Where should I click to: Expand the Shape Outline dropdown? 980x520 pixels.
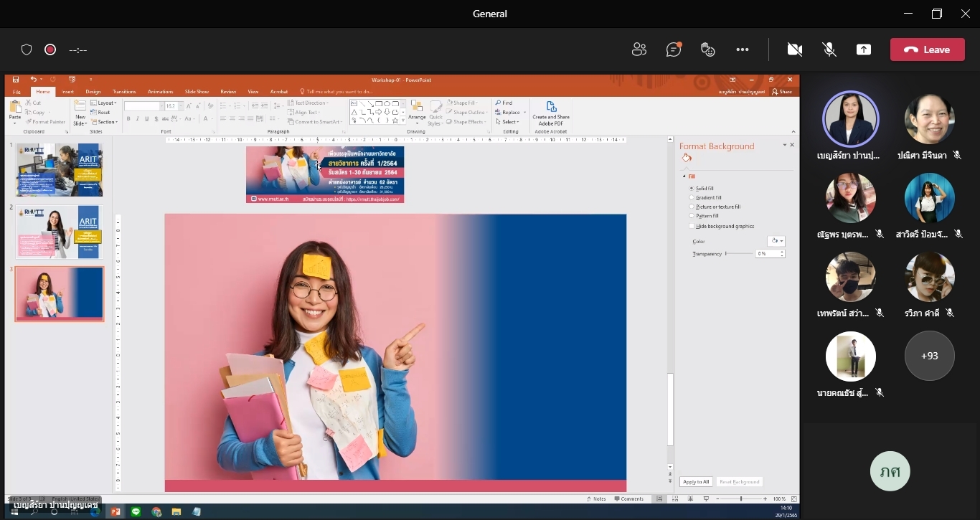coord(466,113)
